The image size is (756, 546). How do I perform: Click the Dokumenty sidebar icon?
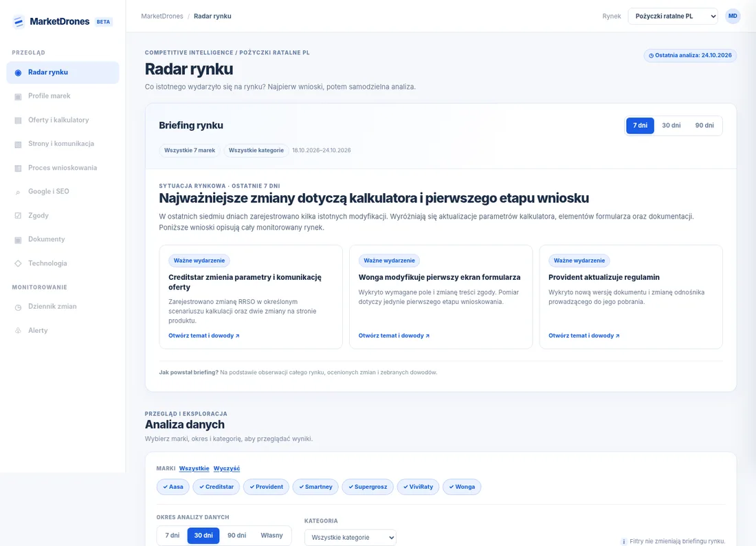18,240
